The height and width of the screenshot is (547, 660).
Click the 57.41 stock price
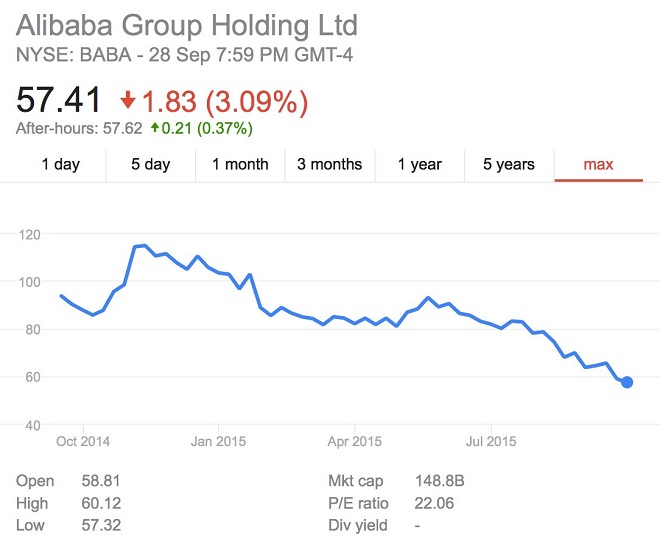pyautogui.click(x=58, y=100)
